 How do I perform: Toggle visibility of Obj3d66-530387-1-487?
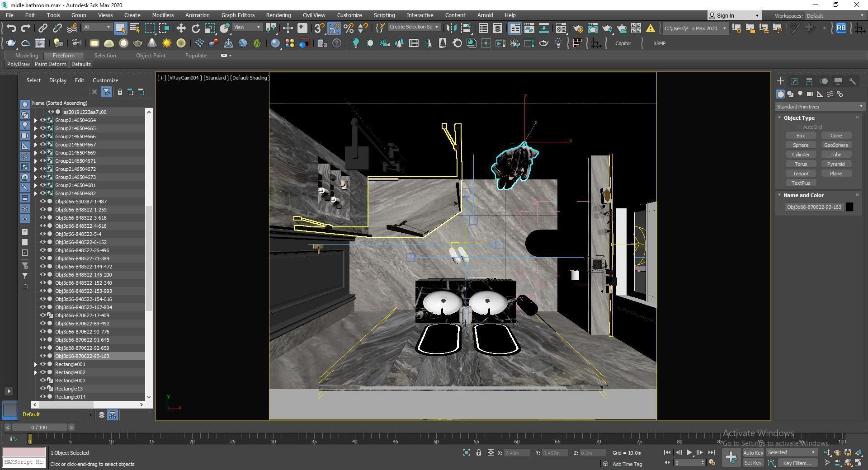coord(43,202)
